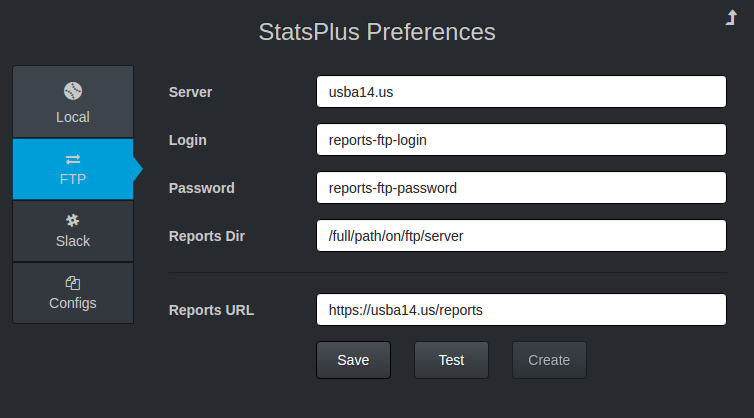The width and height of the screenshot is (754, 418).
Task: Click the StatsPlus Preferences title
Action: tap(377, 32)
